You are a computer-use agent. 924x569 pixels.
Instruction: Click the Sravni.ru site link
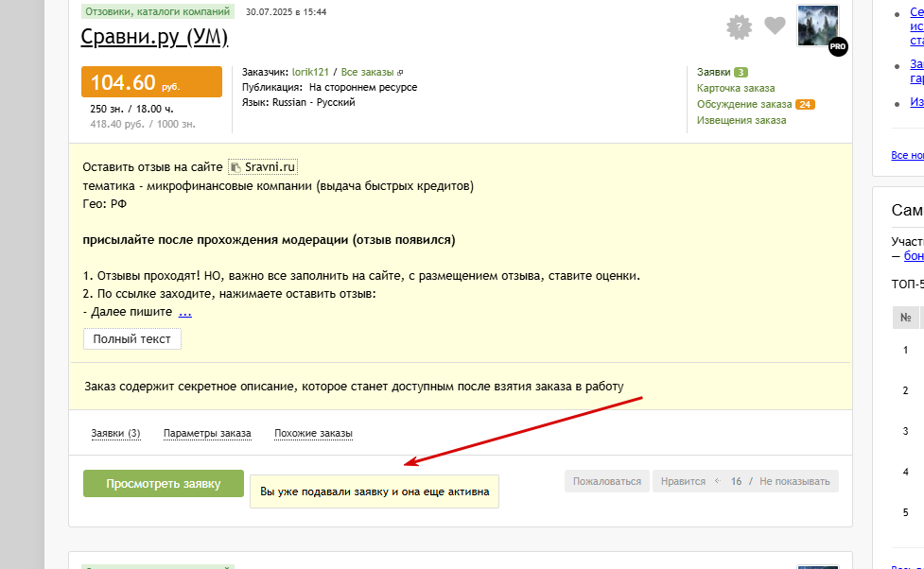tap(270, 167)
